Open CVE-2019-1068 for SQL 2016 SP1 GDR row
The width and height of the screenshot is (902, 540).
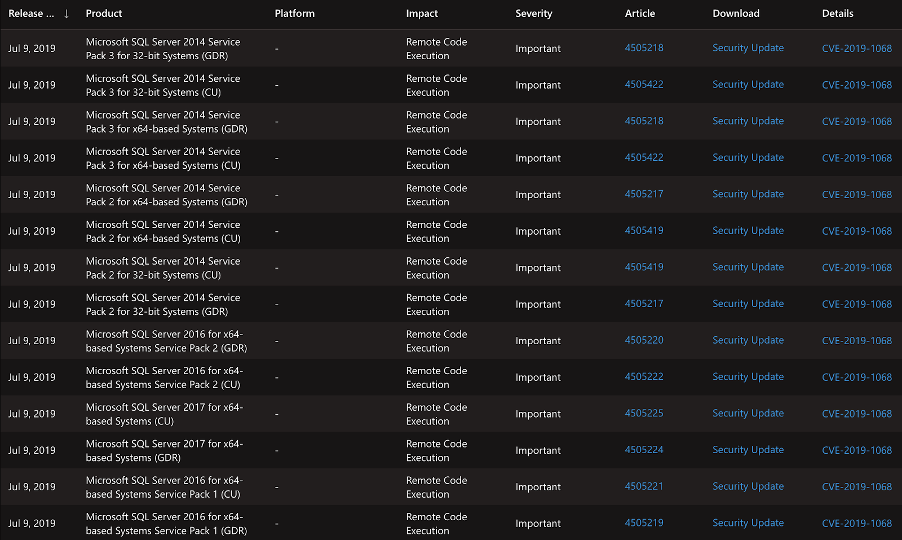[x=857, y=523]
